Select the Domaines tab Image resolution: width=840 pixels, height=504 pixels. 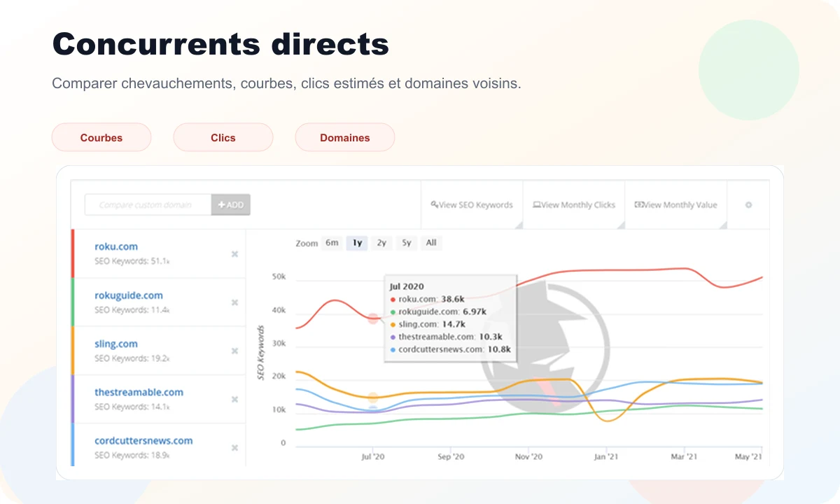(345, 137)
